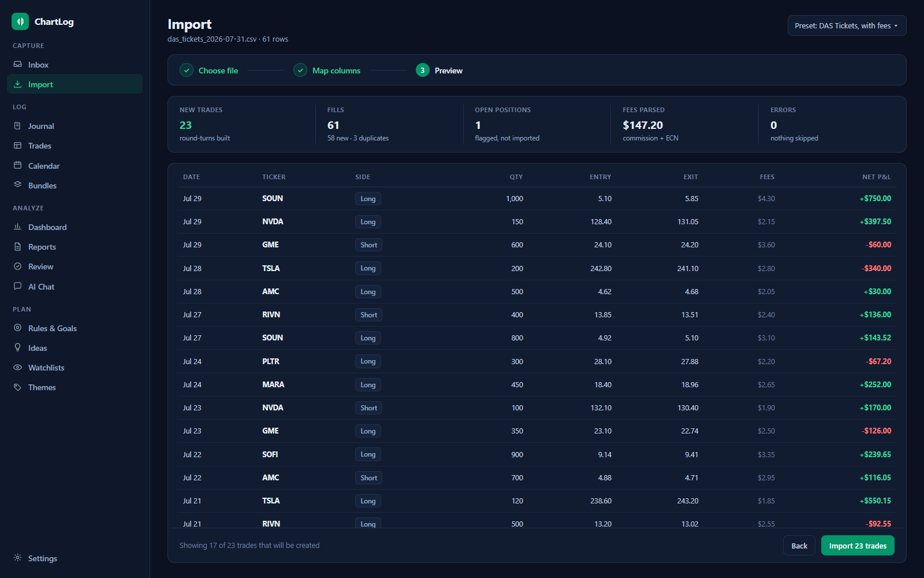924x578 pixels.
Task: Click the Journal page icon
Action: click(x=18, y=125)
